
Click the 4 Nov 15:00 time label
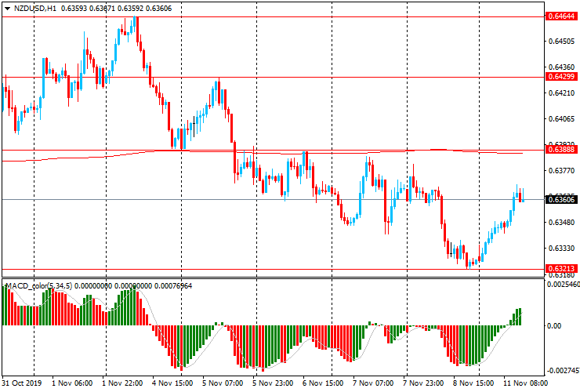pyautogui.click(x=172, y=383)
